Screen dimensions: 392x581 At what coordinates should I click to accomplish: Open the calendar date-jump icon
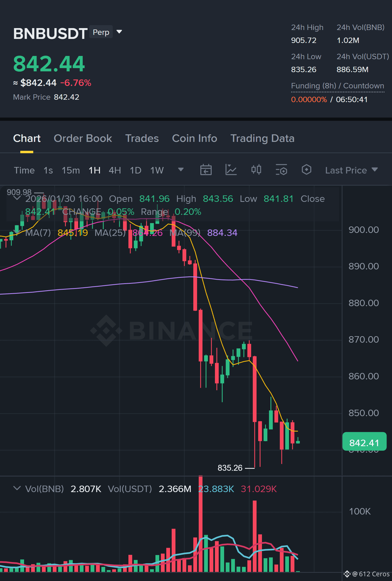click(206, 170)
